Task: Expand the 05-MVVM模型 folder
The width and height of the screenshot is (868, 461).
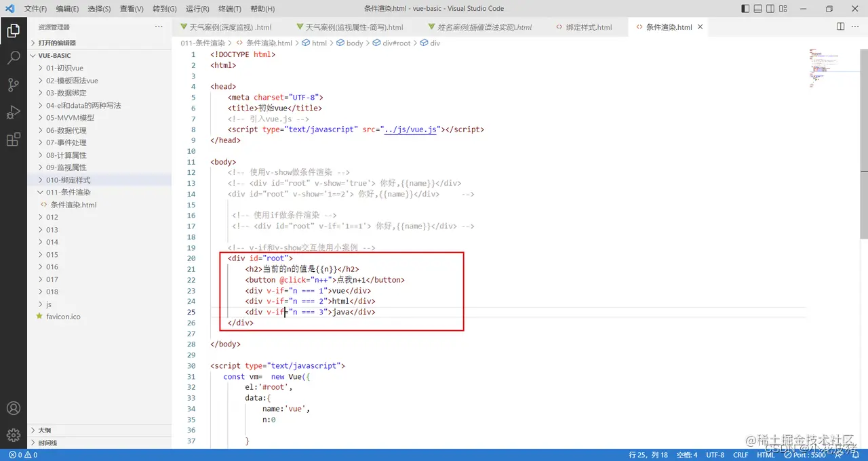Action: [x=100, y=117]
